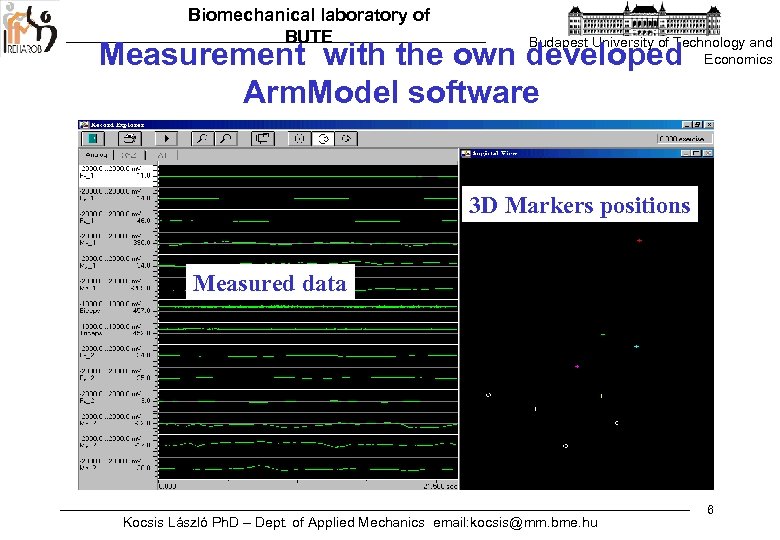Select the Biceps channel row
This screenshot has height=540, width=780.
pyautogui.click(x=116, y=310)
